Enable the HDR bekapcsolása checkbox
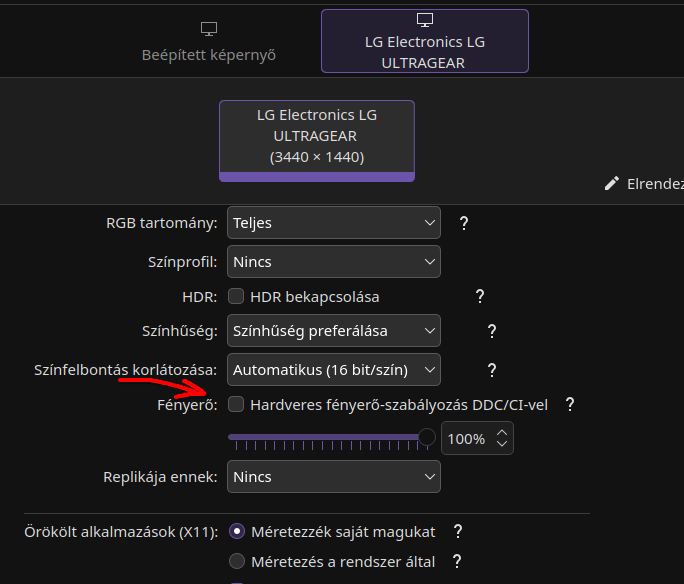This screenshot has width=684, height=584. coord(236,296)
